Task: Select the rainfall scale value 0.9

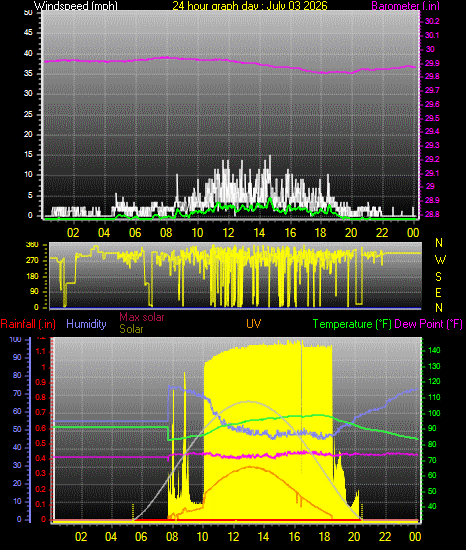Action: pos(41,382)
